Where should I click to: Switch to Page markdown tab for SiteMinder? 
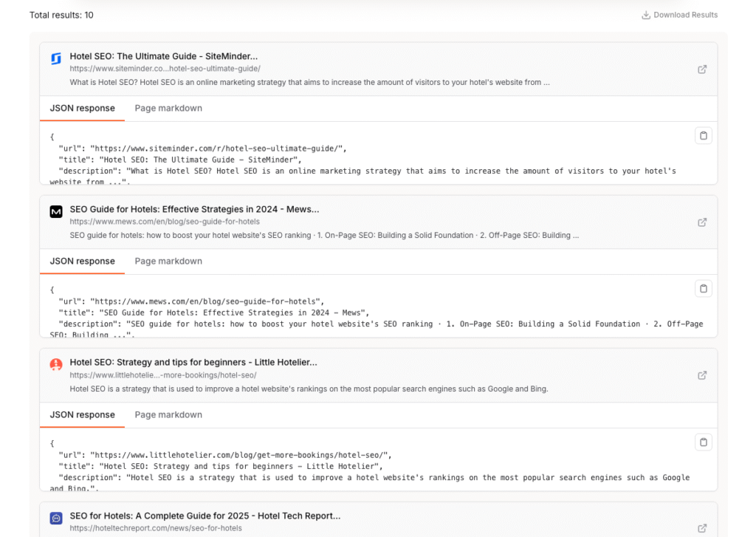click(168, 109)
